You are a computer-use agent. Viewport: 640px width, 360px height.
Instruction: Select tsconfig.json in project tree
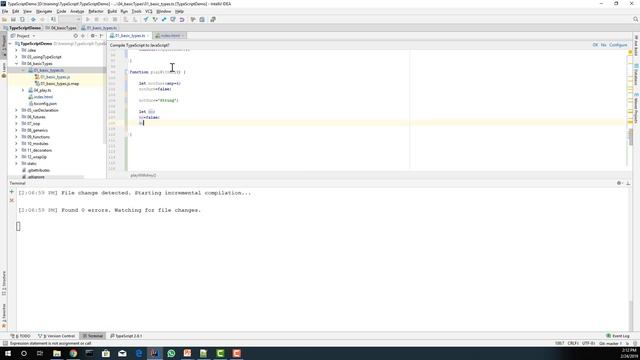click(x=42, y=104)
